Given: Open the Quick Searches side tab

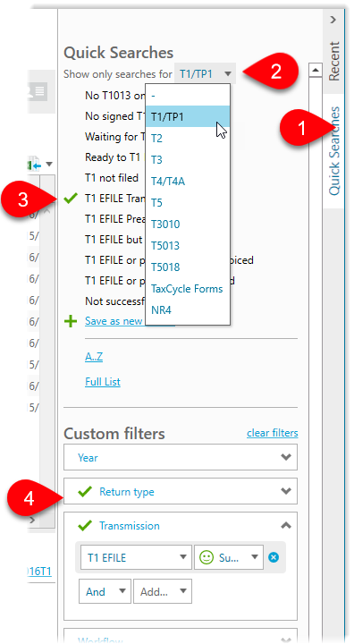Looking at the screenshot, I should [334, 151].
